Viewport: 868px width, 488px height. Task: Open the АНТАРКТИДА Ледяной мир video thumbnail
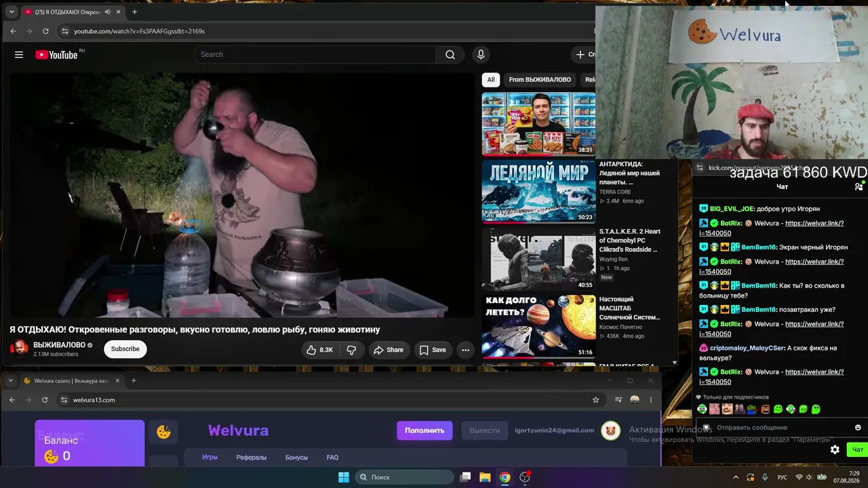(538, 192)
